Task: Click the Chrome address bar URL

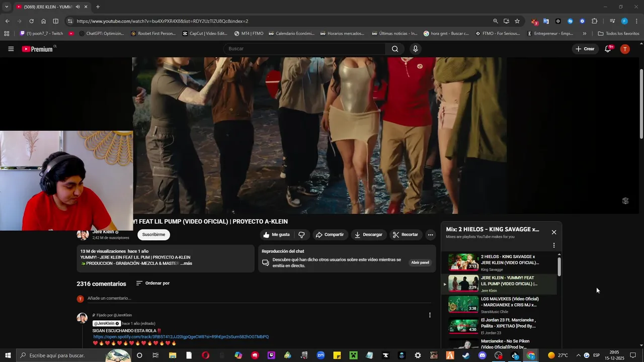Action: tap(162, 21)
